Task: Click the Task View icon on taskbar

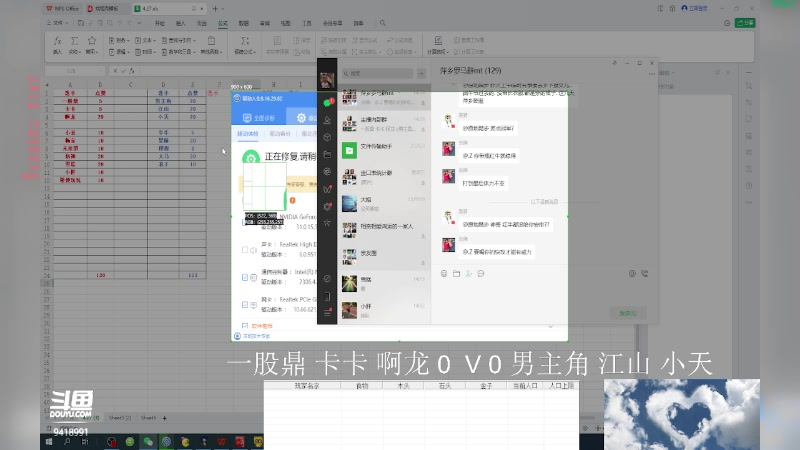Action: click(85, 441)
